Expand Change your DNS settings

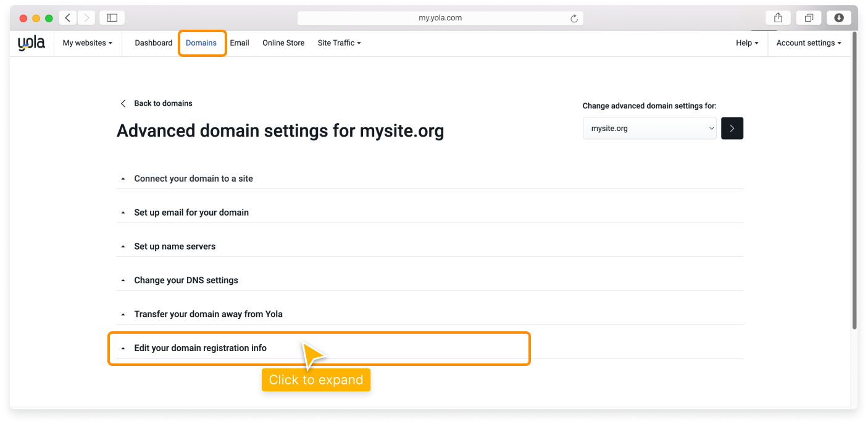(x=186, y=281)
